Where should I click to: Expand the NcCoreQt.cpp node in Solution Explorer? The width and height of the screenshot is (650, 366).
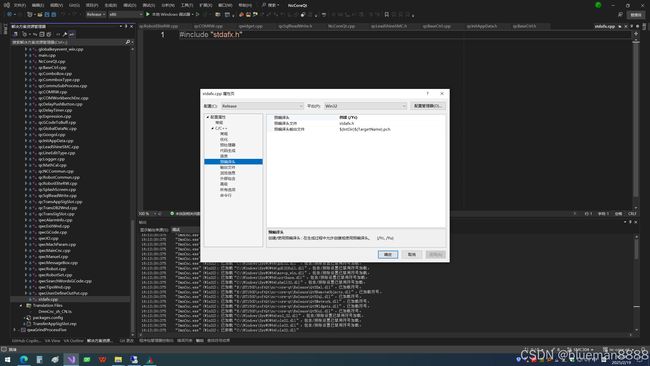(x=26, y=61)
